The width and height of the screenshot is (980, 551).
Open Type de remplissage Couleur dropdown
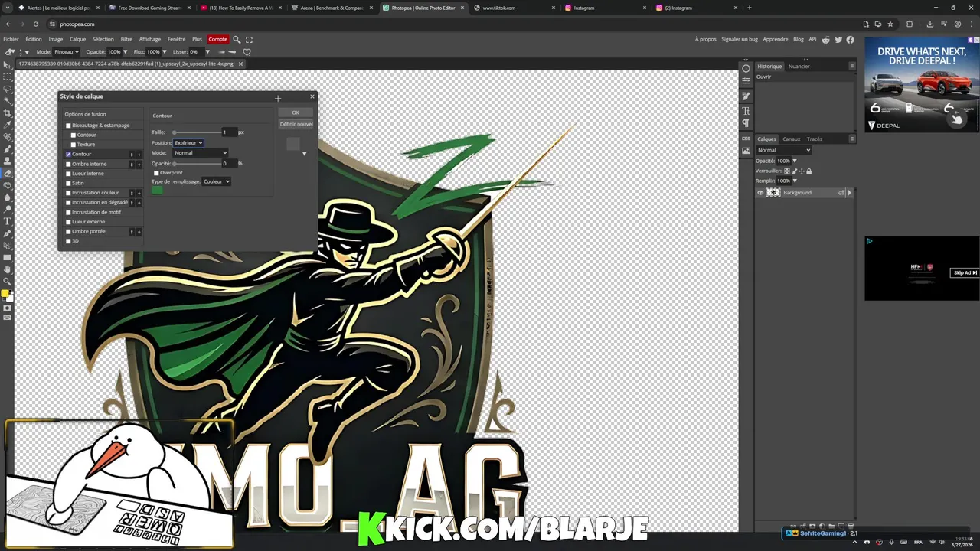pyautogui.click(x=217, y=181)
